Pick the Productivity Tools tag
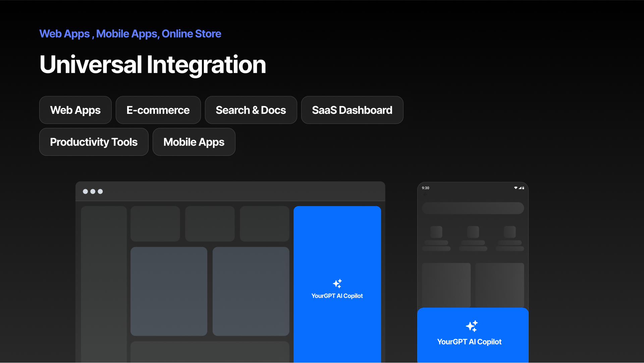 pos(94,142)
